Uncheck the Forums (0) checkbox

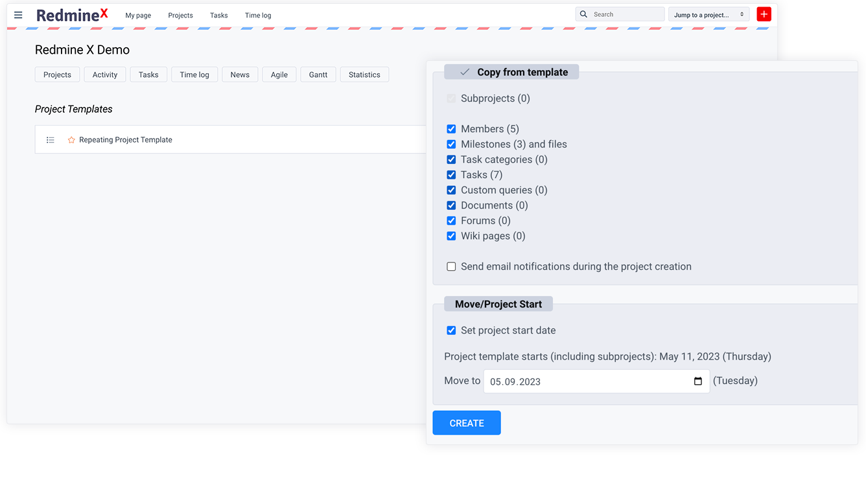pos(451,221)
